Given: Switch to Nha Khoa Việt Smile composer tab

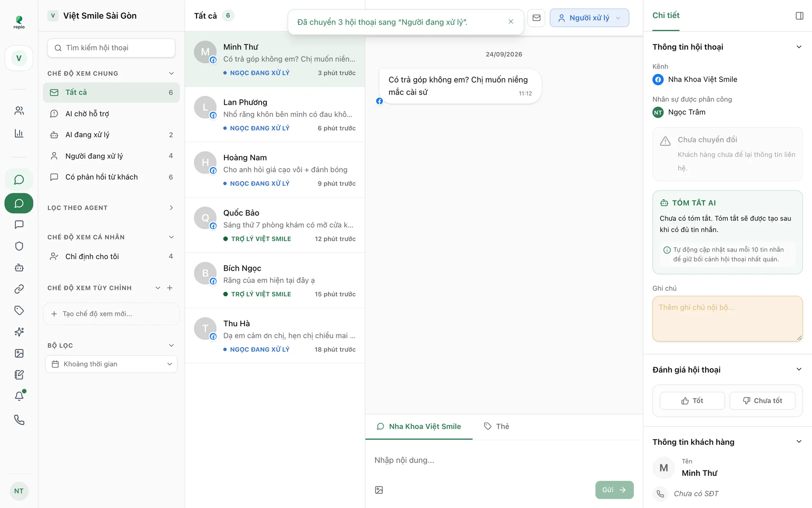Looking at the screenshot, I should [419, 426].
